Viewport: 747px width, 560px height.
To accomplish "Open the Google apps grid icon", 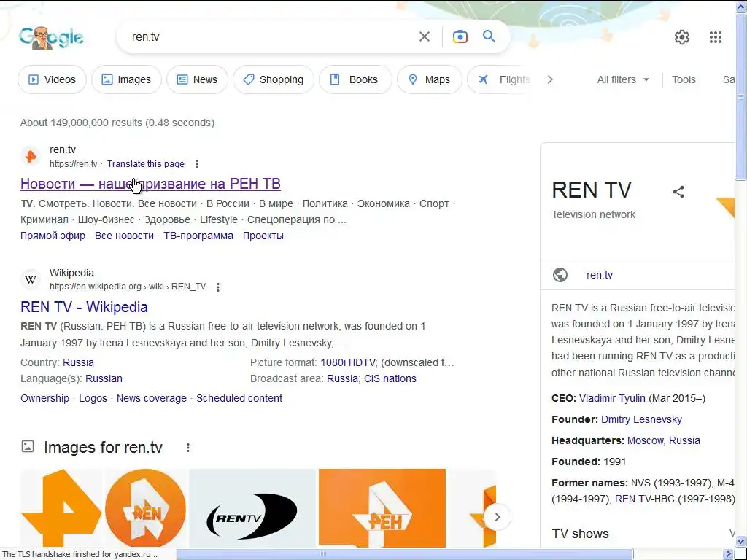I will point(715,37).
